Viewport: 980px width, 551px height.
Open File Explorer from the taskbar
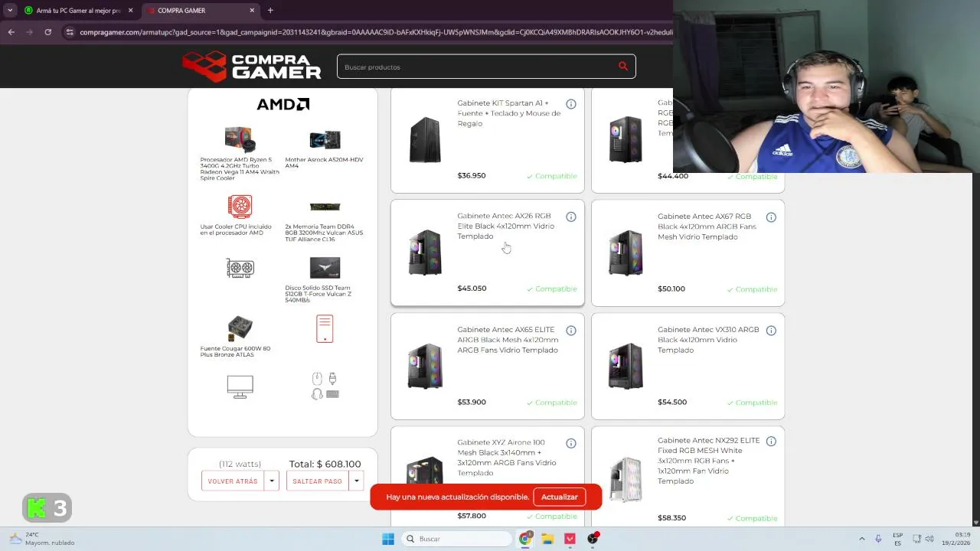point(547,539)
